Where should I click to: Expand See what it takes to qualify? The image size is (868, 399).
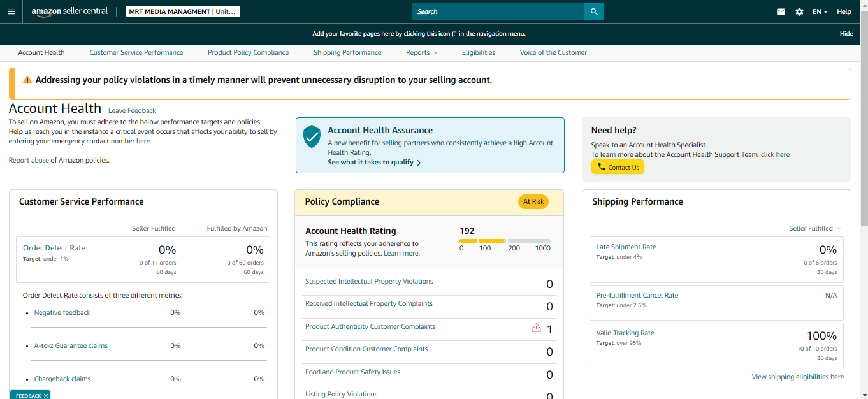(374, 163)
